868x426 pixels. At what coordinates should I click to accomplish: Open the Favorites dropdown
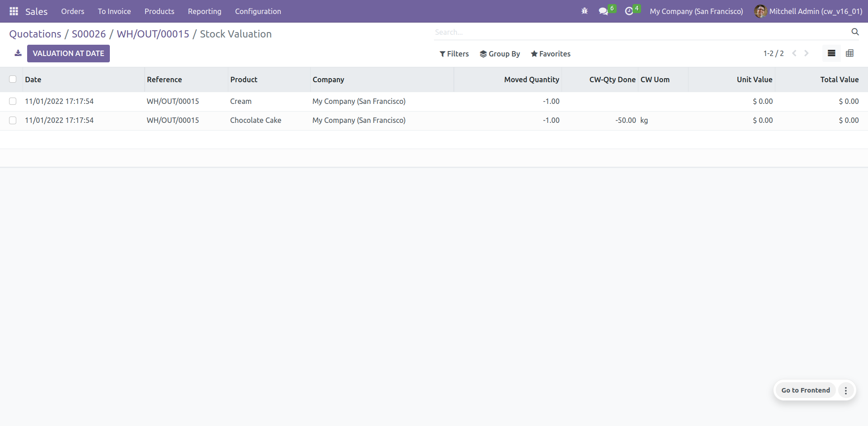(x=550, y=54)
